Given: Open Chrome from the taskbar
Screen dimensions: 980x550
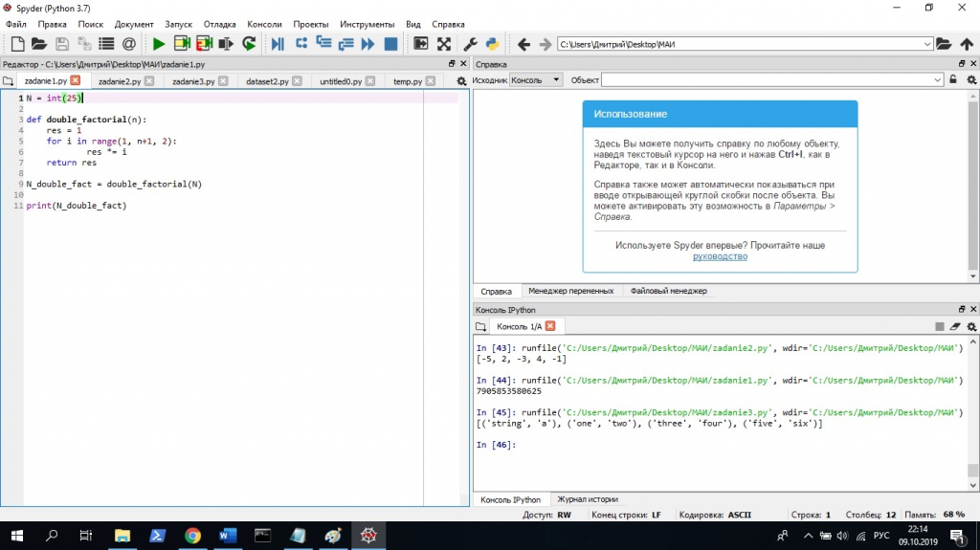Looking at the screenshot, I should point(192,536).
